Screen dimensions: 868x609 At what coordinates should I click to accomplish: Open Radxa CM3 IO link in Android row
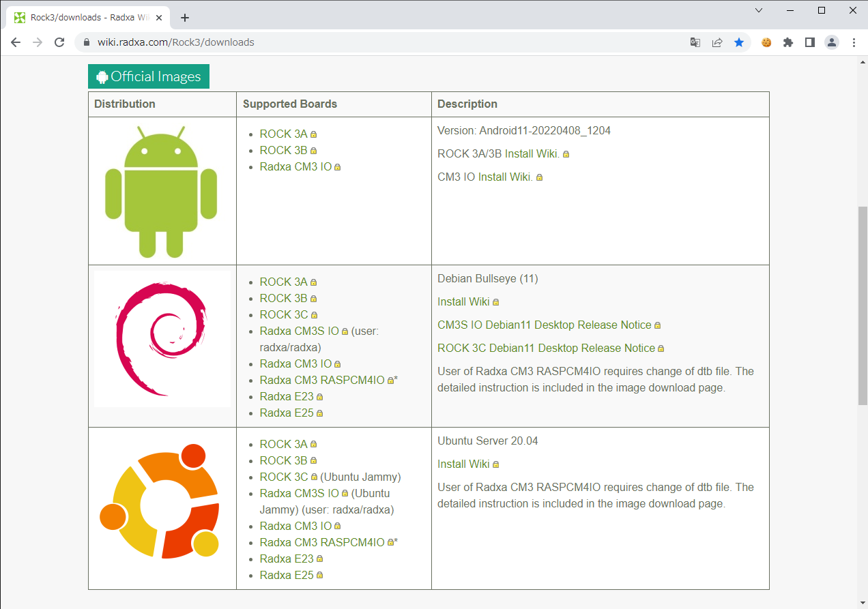pos(295,166)
